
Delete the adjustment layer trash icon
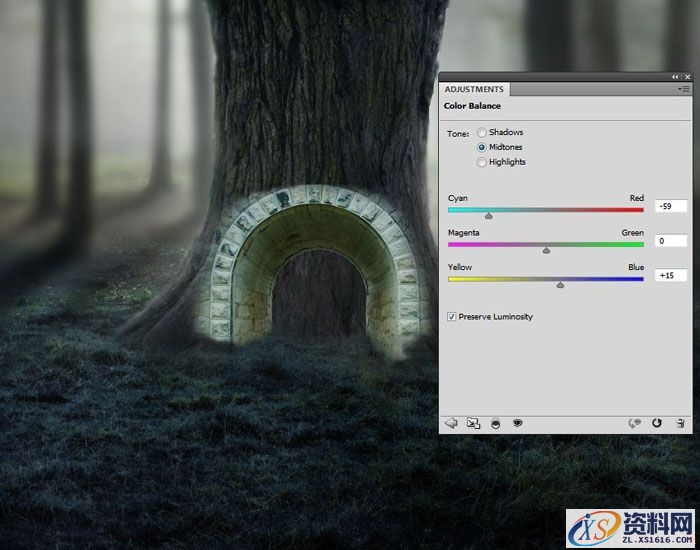coord(680,423)
